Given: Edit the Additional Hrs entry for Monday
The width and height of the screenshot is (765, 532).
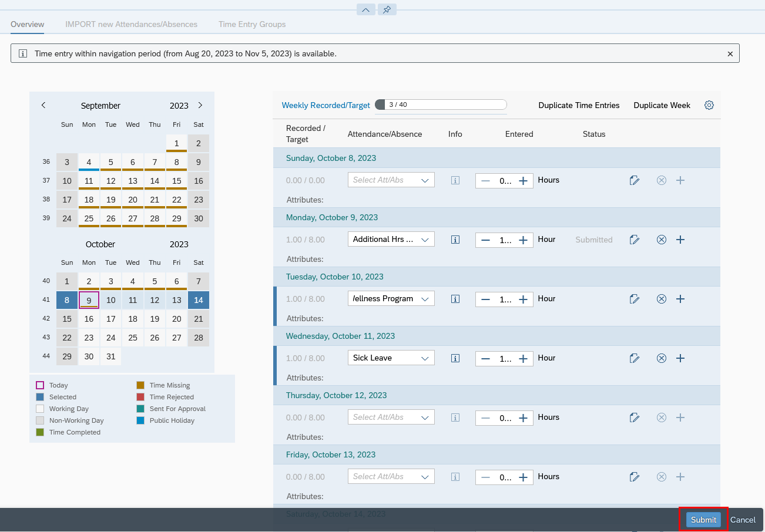Looking at the screenshot, I should [635, 239].
